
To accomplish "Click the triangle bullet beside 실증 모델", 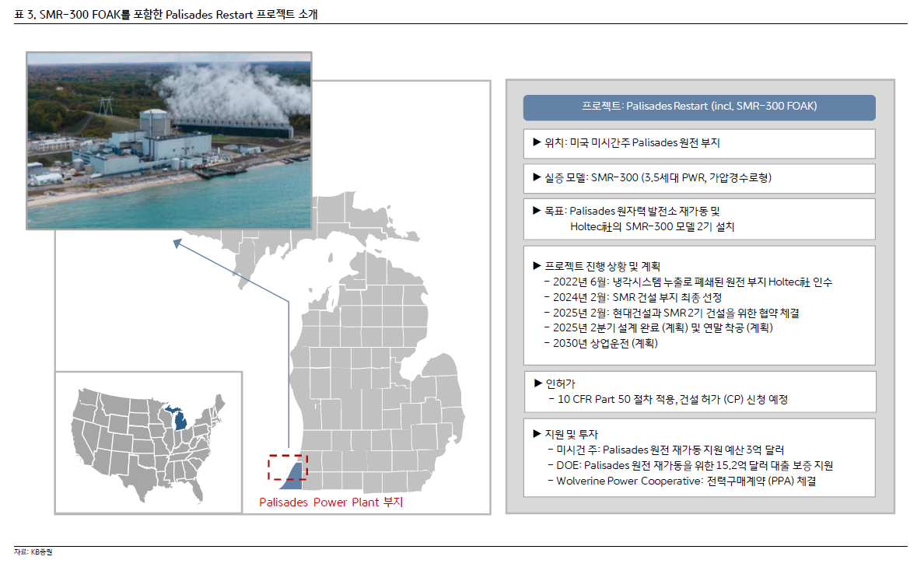I will [537, 178].
